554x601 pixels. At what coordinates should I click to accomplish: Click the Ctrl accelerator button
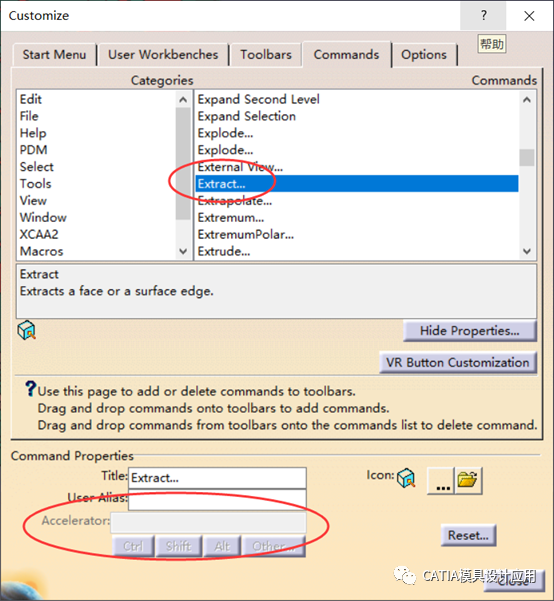[x=133, y=546]
